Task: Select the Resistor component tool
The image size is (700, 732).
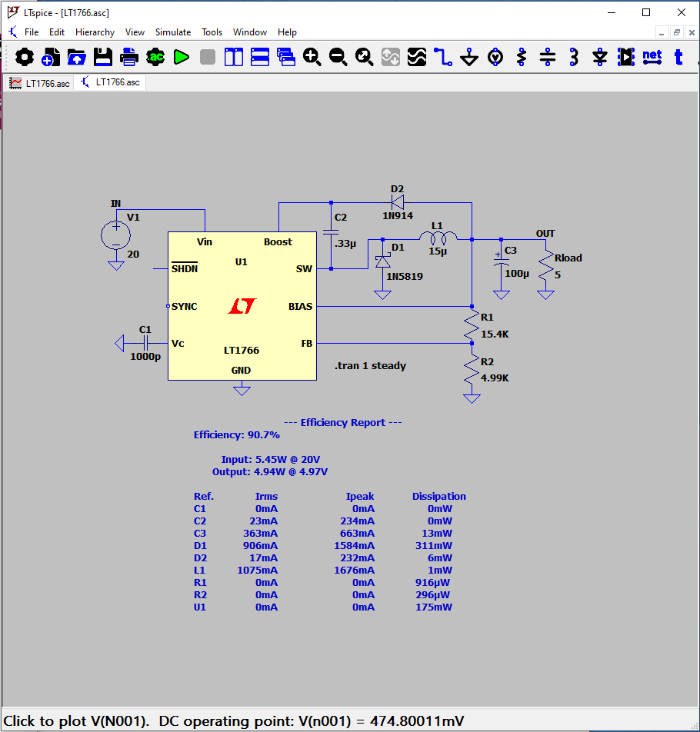Action: coord(522,57)
